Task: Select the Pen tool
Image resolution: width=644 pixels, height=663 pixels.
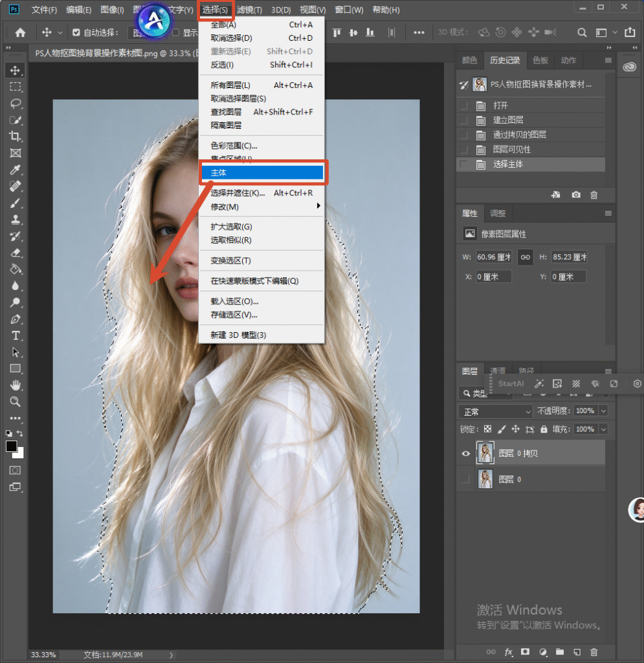Action: coord(16,319)
